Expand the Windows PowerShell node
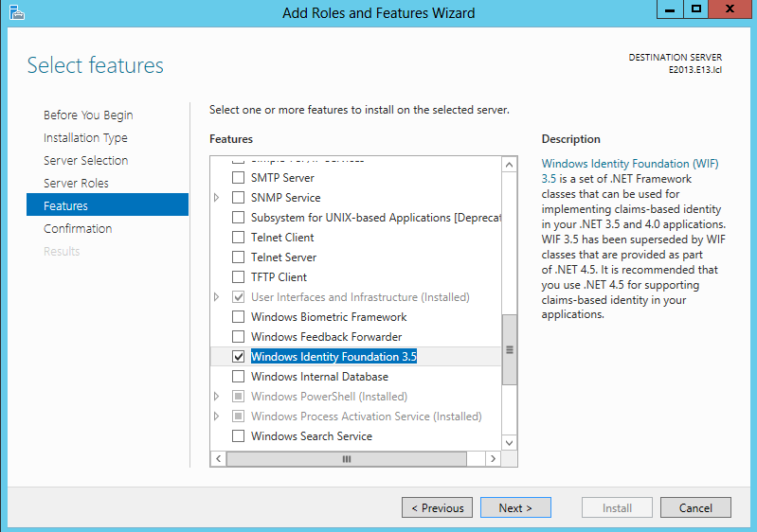Viewport: 757px width, 532px height. point(217,396)
